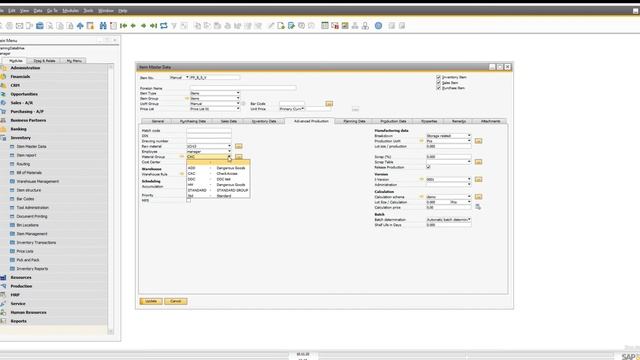Open browse button beside Bar Code field
This screenshot has width=640, height=360.
click(329, 104)
